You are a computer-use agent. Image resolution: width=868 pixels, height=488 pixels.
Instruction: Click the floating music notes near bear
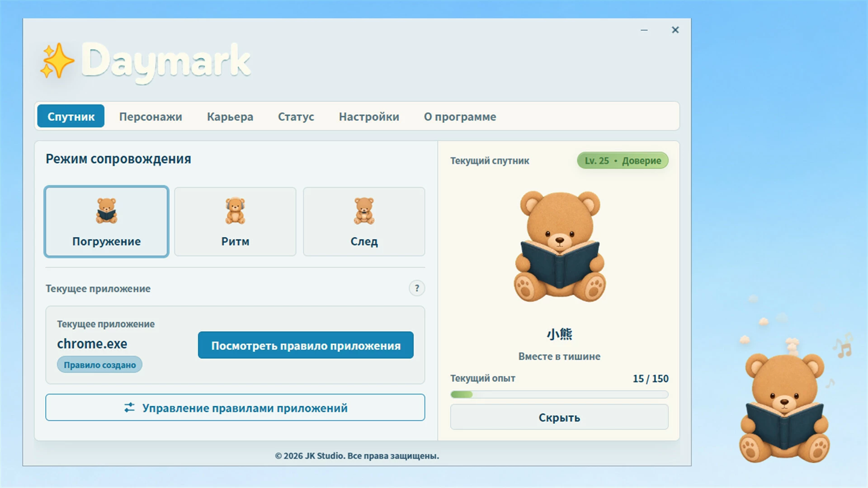(x=843, y=346)
